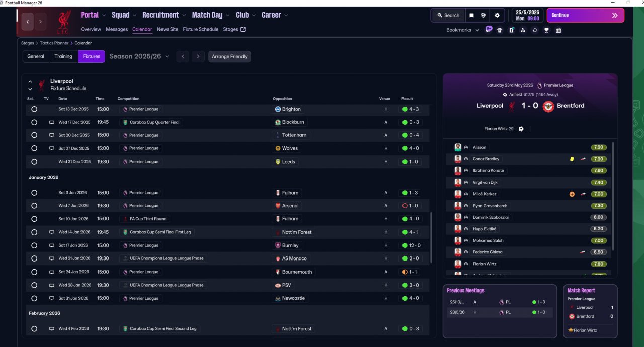Open the Season 2025/26 selector dropdown

coord(139,56)
